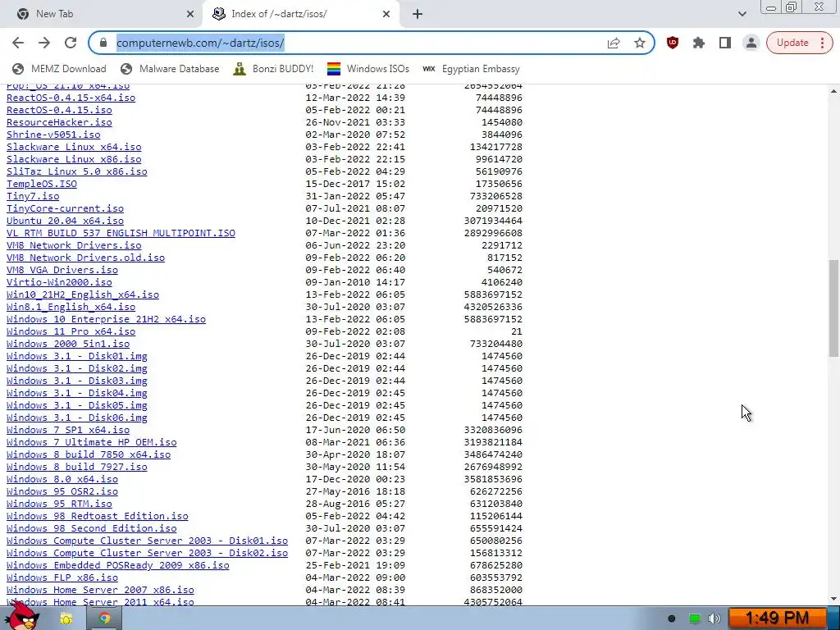Open the Malware Database bookmark
Screen dimensions: 840x630
tap(170, 69)
